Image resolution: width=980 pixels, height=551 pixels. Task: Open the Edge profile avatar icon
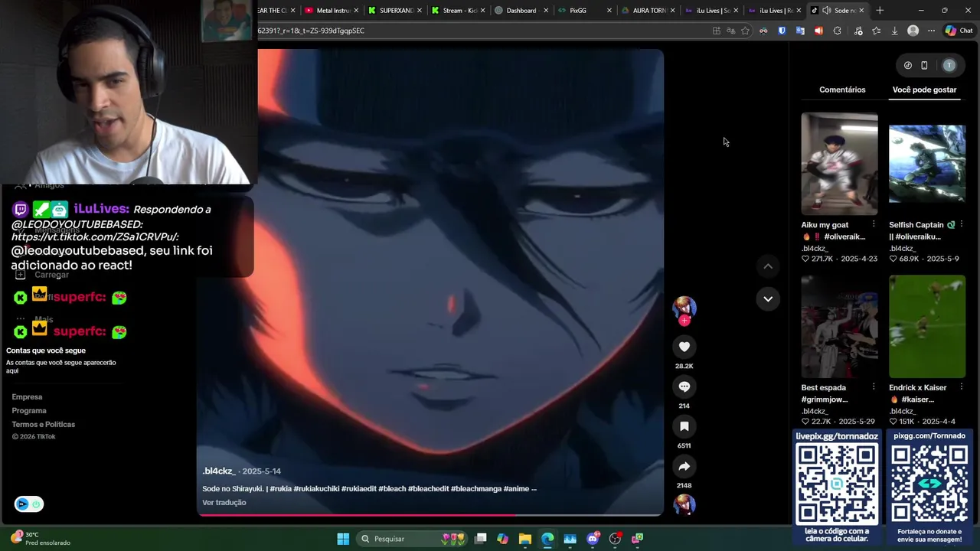point(913,31)
